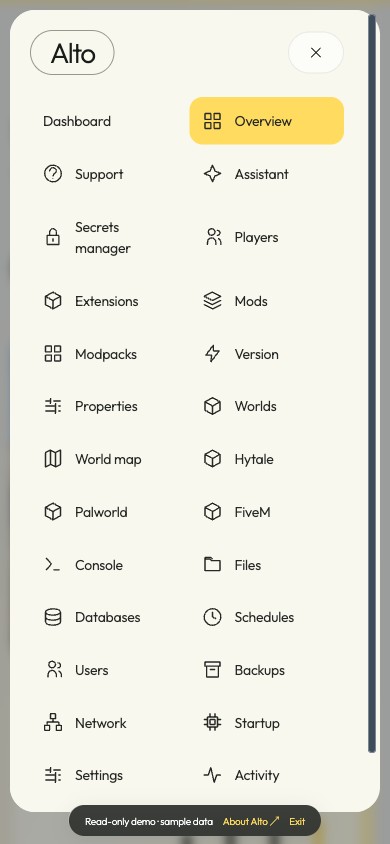The width and height of the screenshot is (390, 844).
Task: Click the Properties sliders icon
Action: coord(53,406)
